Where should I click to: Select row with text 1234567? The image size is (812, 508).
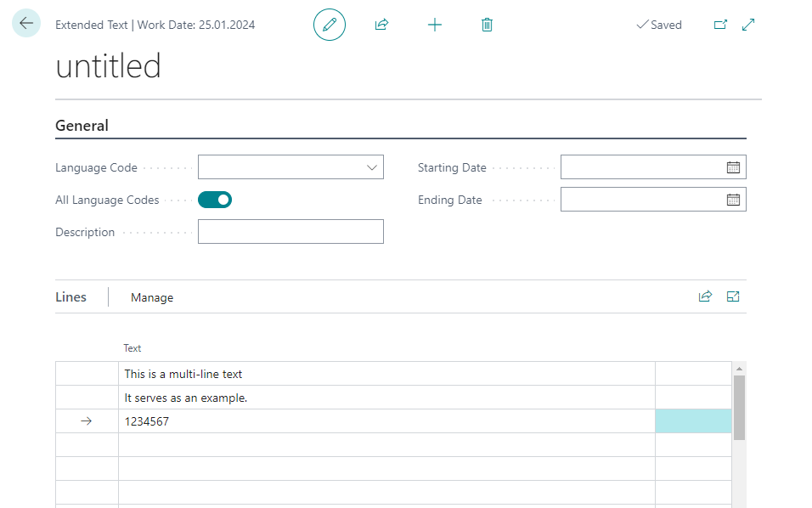tap(386, 421)
